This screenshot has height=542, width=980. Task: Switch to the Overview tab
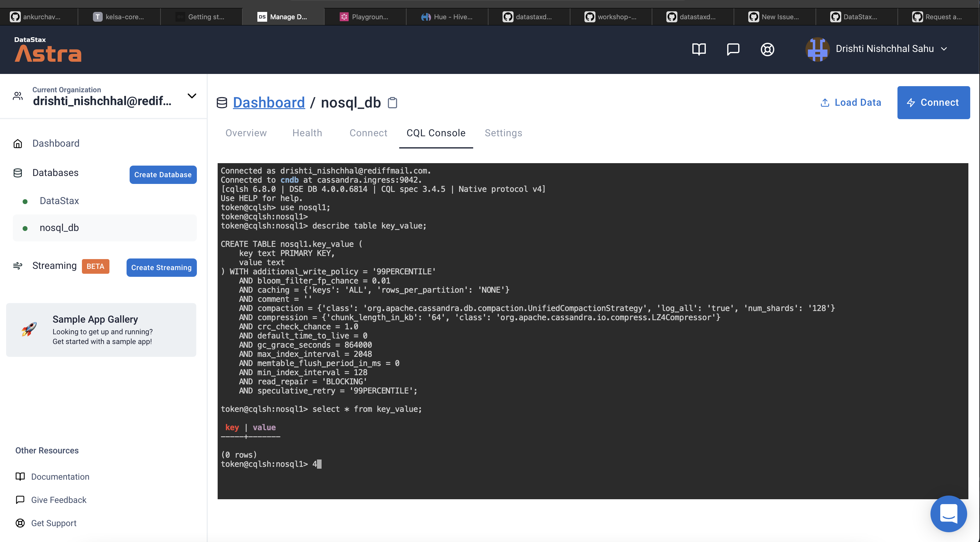(x=246, y=133)
